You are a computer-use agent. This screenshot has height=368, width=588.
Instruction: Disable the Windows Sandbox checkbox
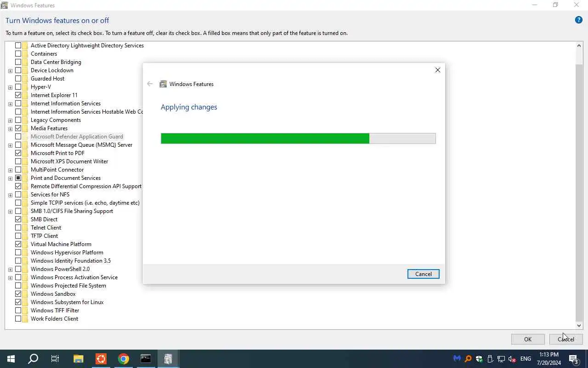[18, 294]
